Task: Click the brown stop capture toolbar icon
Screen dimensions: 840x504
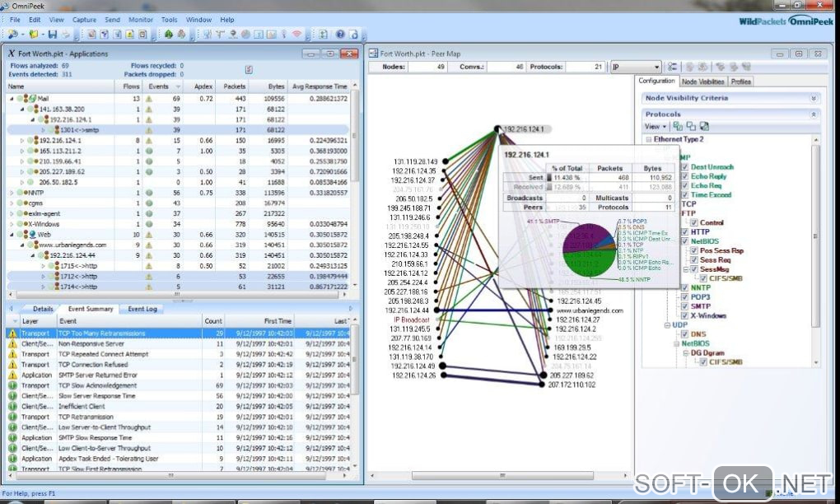Action: [182, 35]
